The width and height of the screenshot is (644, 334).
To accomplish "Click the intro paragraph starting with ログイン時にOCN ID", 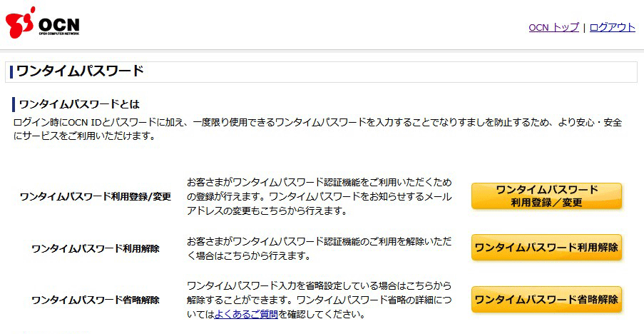I will (x=317, y=129).
